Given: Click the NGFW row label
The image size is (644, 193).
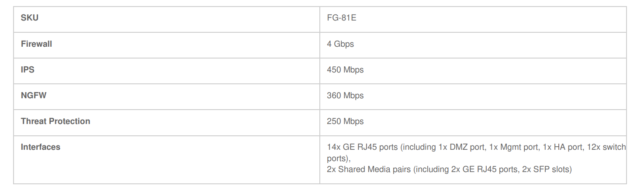Looking at the screenshot, I should (x=34, y=96).
